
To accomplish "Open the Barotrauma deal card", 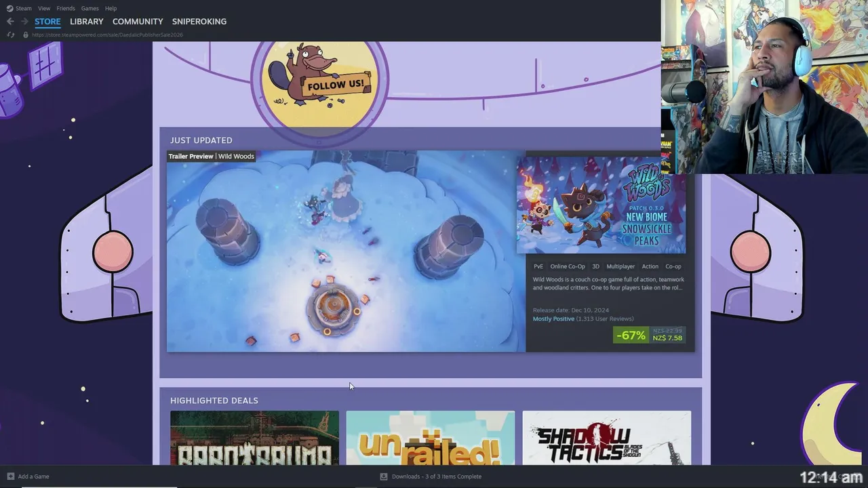I will coord(254,438).
